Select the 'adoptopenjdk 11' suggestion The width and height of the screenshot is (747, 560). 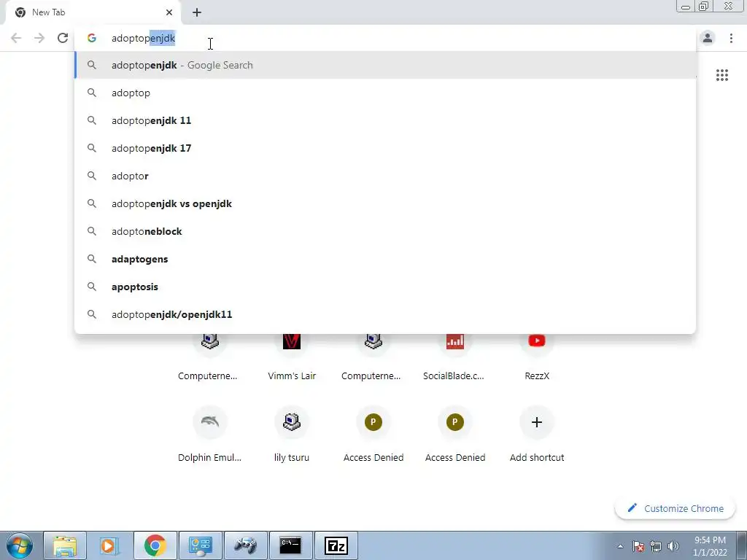pos(385,120)
